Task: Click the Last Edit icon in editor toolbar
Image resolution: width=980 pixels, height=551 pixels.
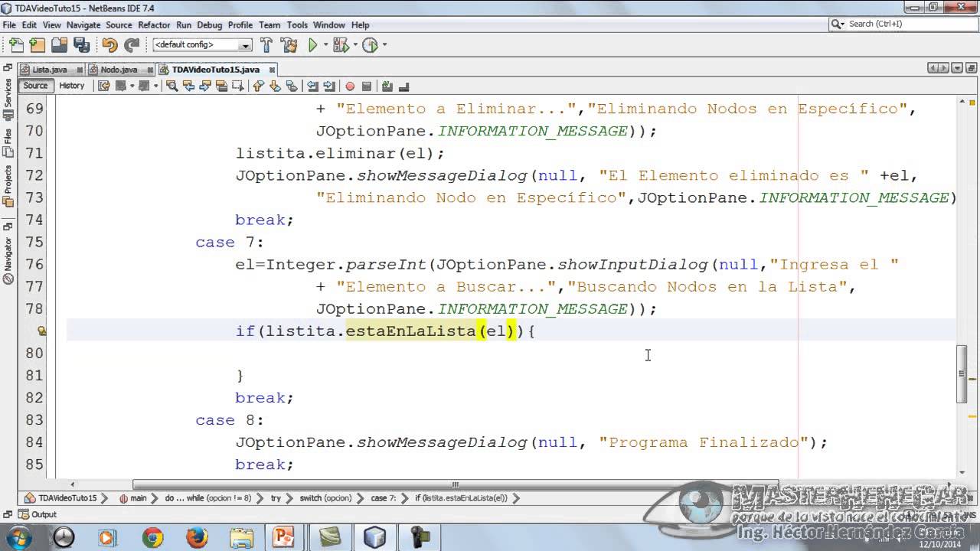Action: [104, 86]
